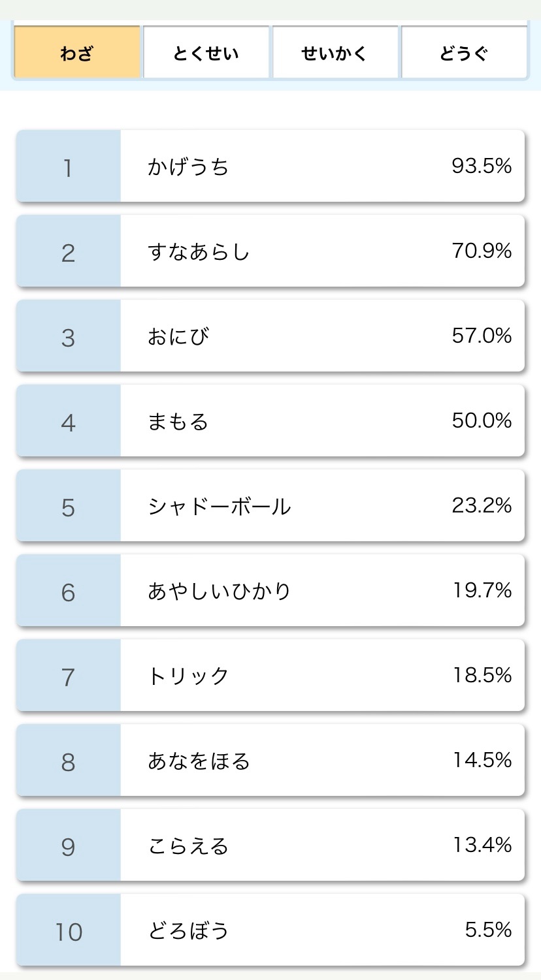Select the せいかく tab

335,52
